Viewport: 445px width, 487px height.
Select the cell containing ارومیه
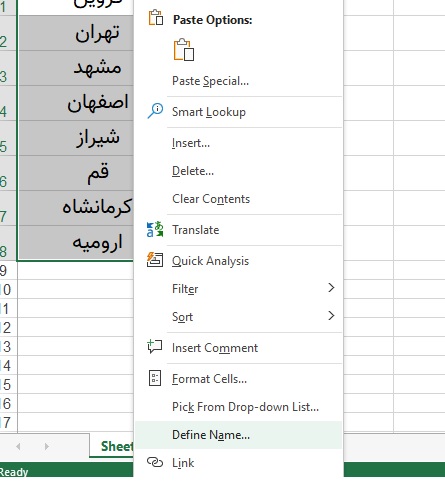(x=76, y=243)
